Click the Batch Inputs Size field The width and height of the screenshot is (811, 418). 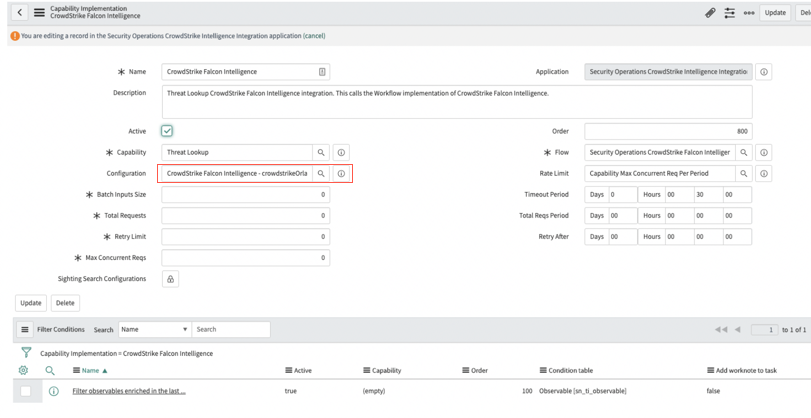[x=245, y=195]
